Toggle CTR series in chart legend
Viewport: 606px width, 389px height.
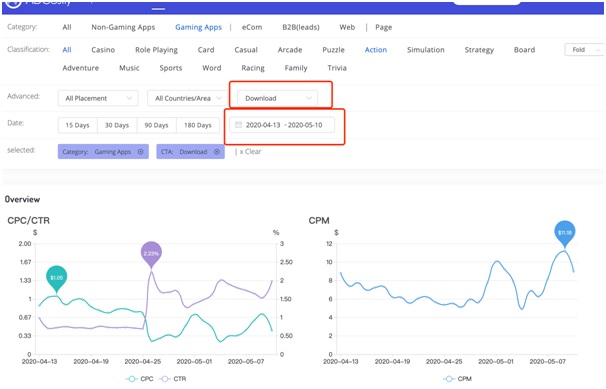point(173,379)
